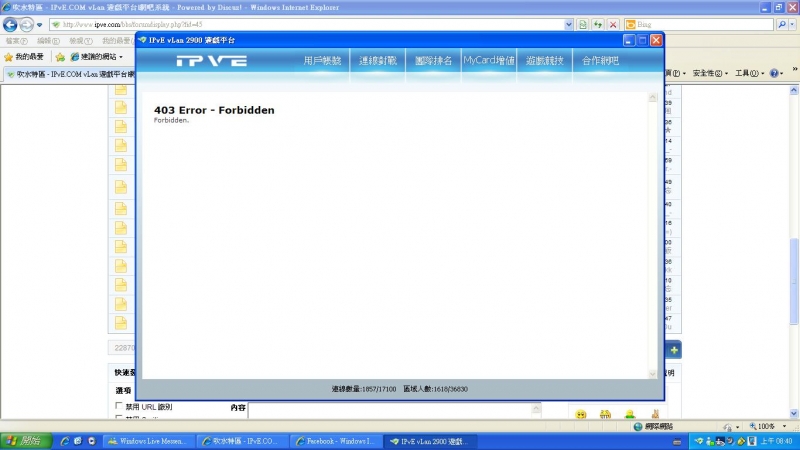The height and width of the screenshot is (450, 800).
Task: Click the 403 Error - Forbidden heading
Action: 214,110
